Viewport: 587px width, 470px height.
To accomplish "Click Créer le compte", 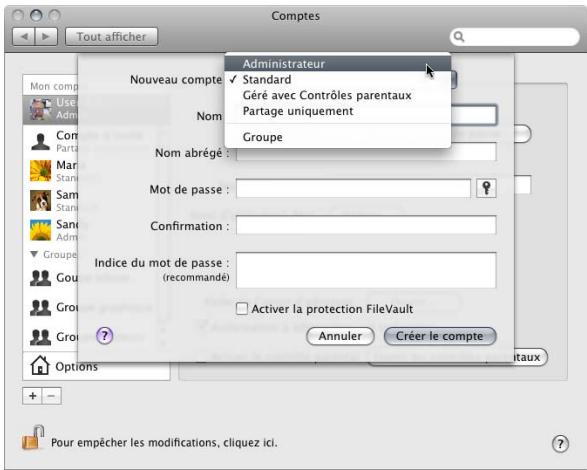I will pos(440,336).
